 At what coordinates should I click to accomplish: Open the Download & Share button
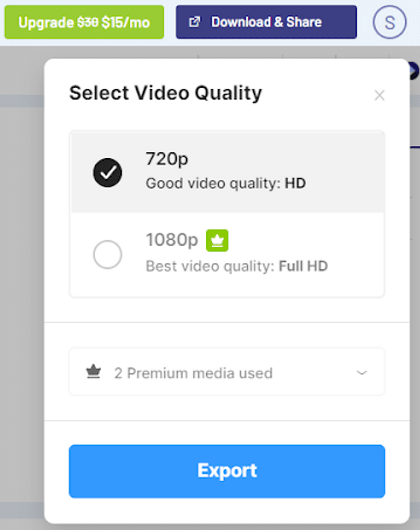(x=266, y=22)
